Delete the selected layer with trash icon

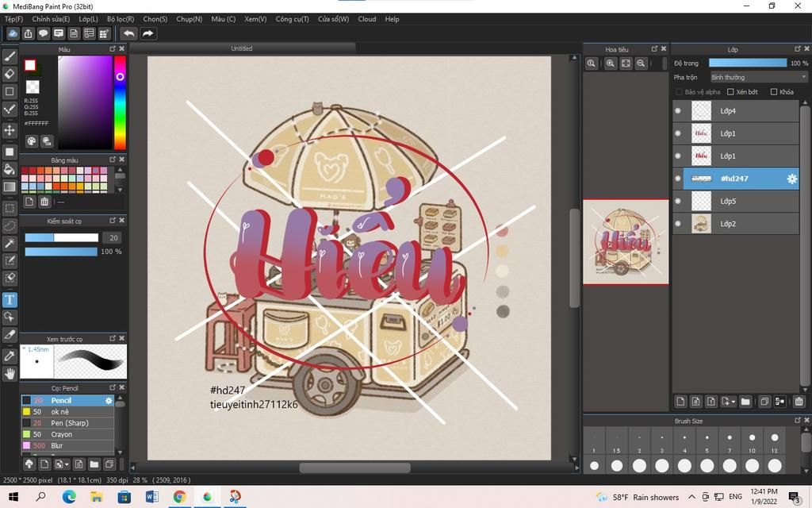pos(799,401)
